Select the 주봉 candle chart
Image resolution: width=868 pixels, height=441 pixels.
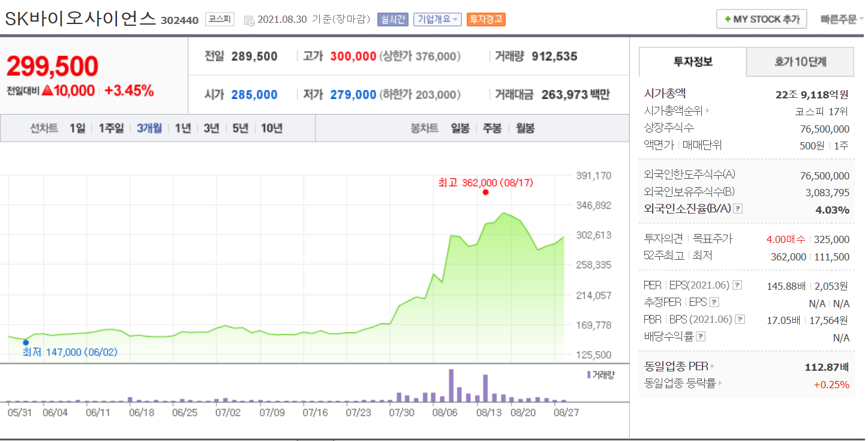point(492,128)
